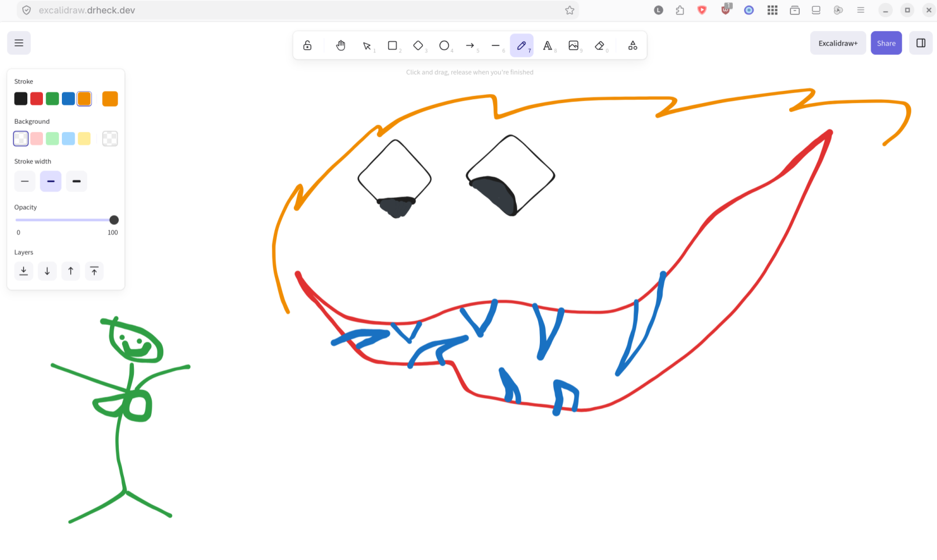This screenshot has width=937, height=560.
Task: Select the Hand pan tool
Action: (x=341, y=45)
